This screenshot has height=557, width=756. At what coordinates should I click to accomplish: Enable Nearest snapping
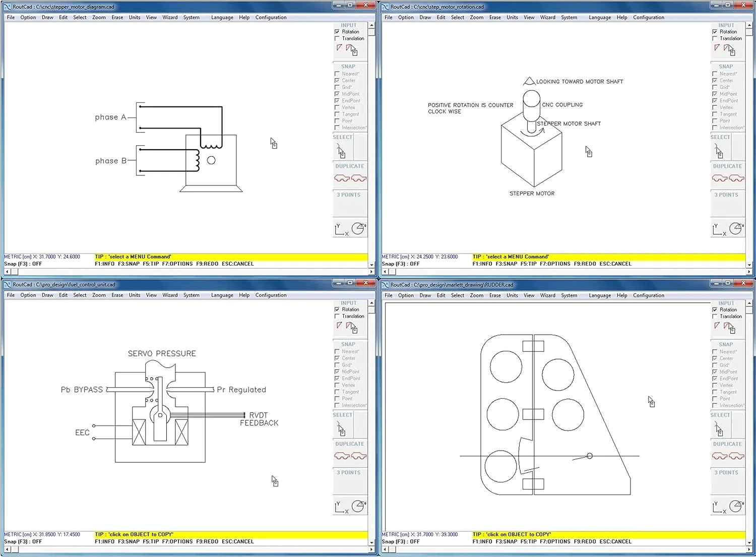337,74
